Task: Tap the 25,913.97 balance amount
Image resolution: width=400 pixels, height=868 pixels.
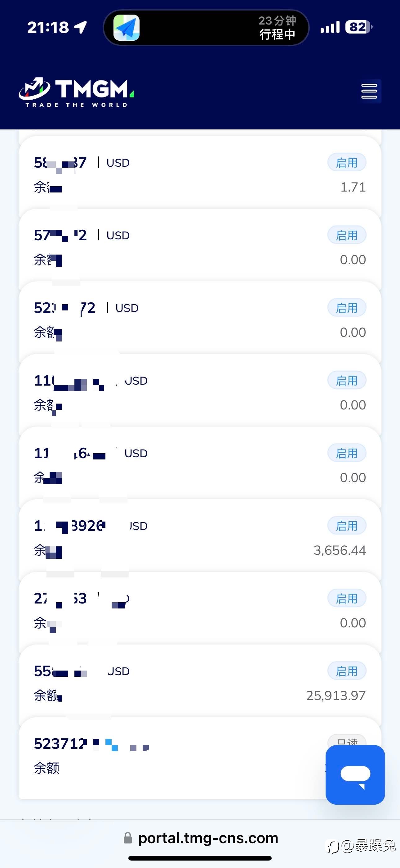Action: 336,695
